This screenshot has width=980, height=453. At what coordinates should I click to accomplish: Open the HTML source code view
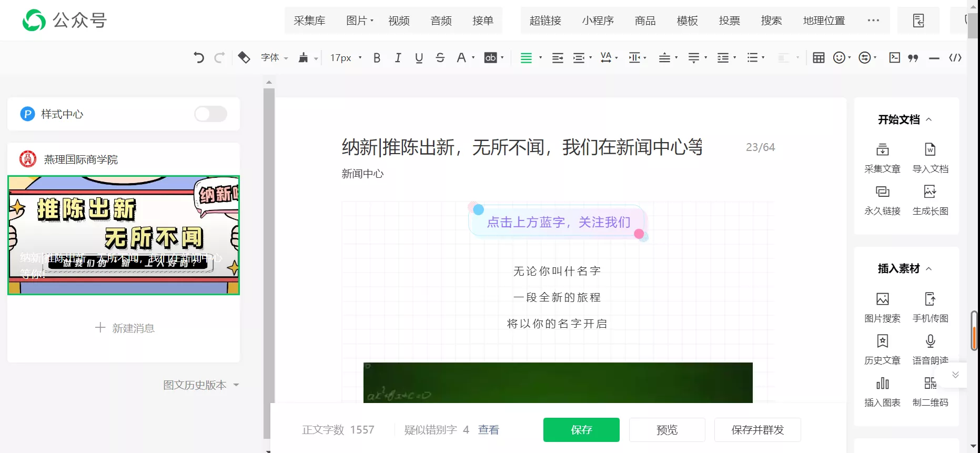point(955,58)
